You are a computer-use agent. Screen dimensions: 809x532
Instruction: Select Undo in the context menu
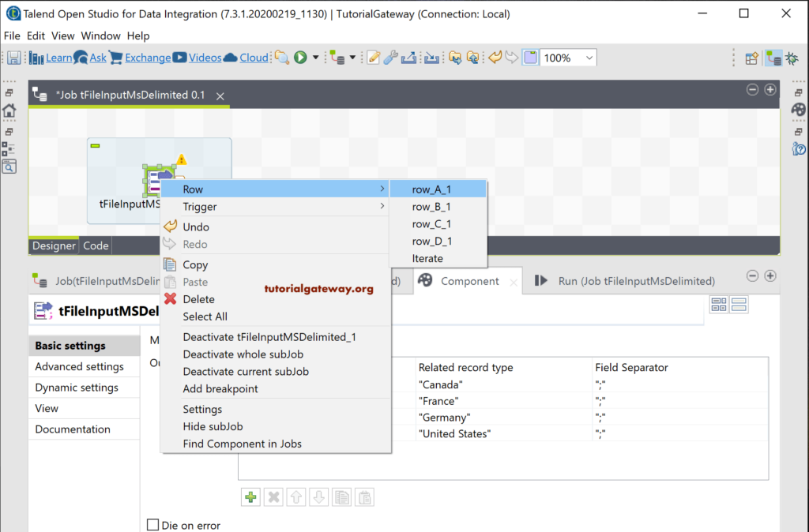tap(276, 227)
